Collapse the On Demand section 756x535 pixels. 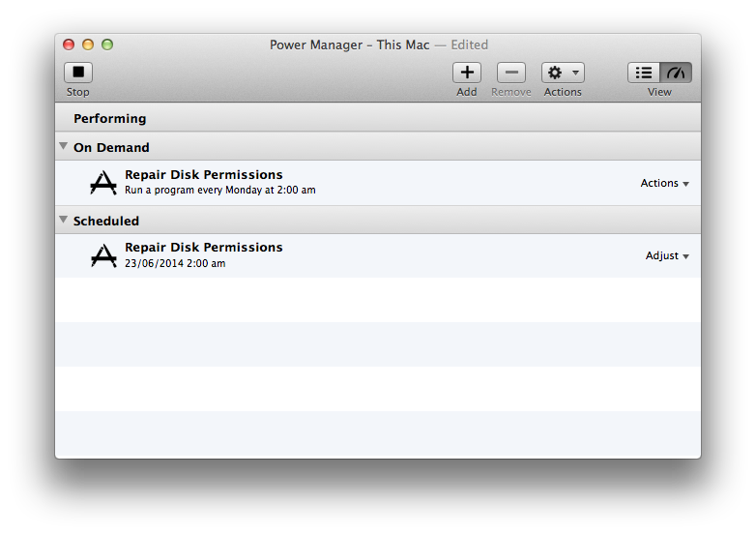click(63, 146)
